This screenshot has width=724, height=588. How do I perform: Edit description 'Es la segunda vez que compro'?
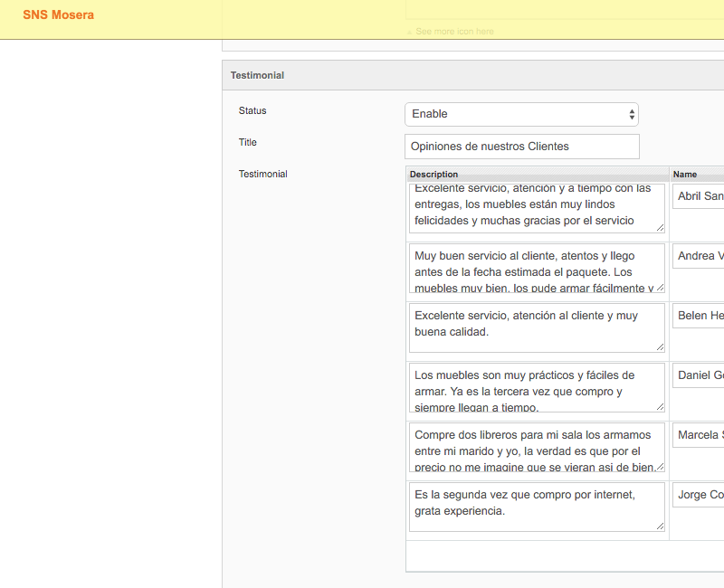tap(536, 507)
